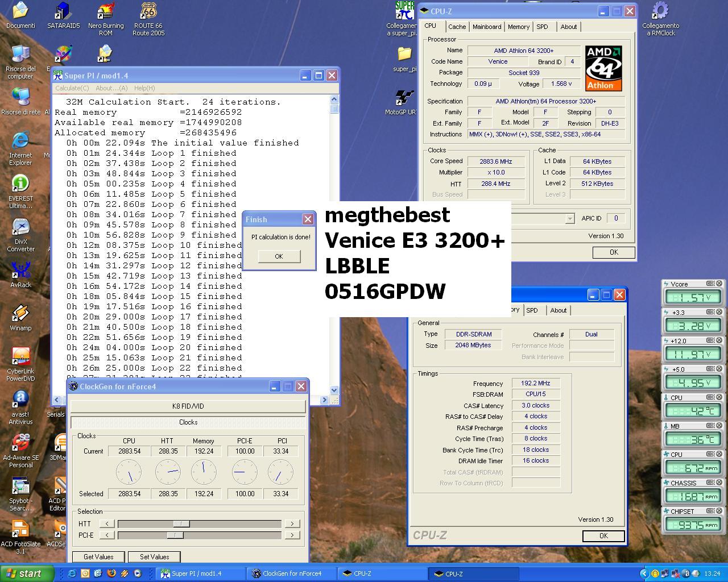Screen dimensions: 728x582
Task: Click Super PI vertical scrollbar down arrow
Action: click(334, 390)
